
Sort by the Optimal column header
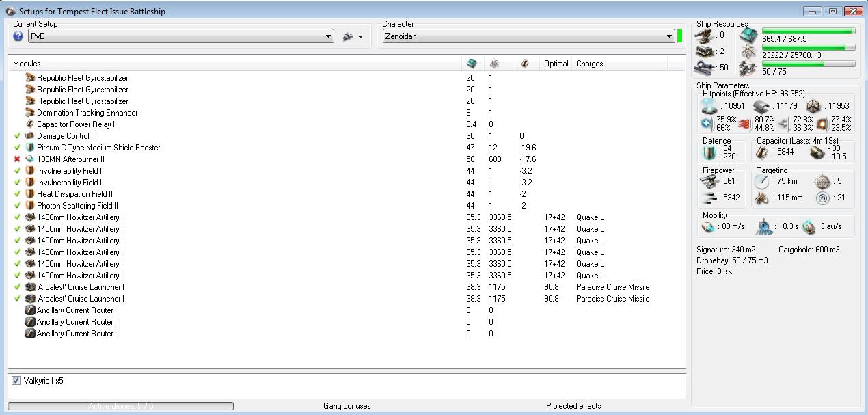click(556, 64)
